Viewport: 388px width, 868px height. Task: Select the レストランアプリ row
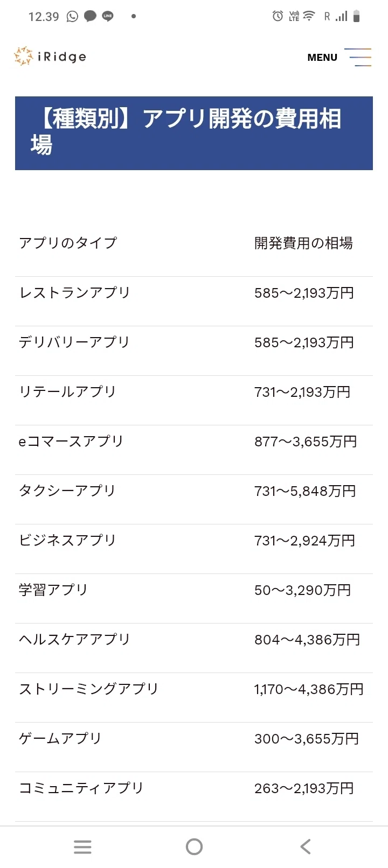(x=194, y=293)
